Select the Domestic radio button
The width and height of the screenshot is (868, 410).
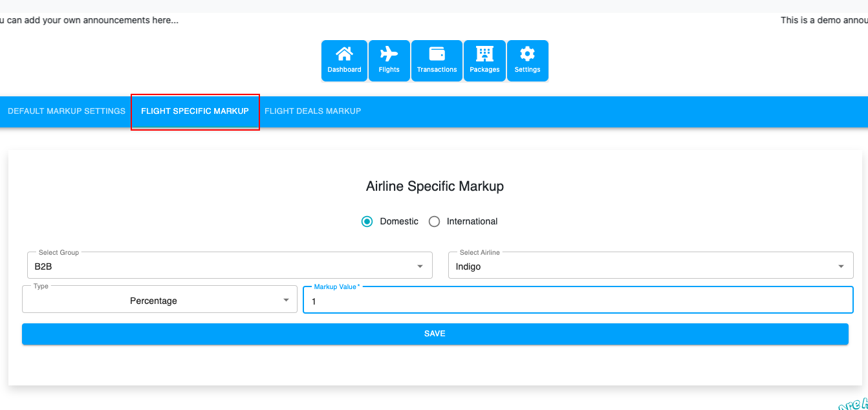[x=367, y=221]
